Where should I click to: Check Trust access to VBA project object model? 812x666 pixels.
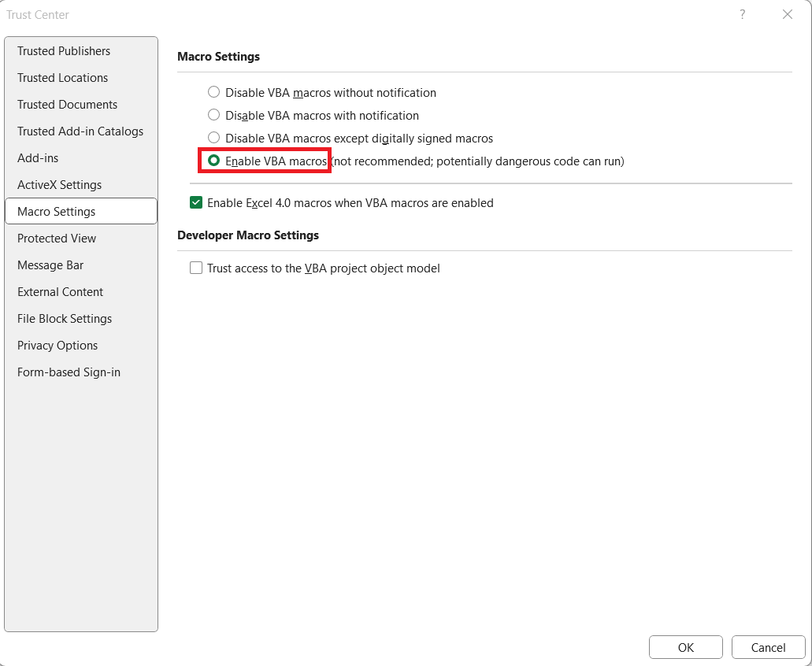(x=196, y=268)
